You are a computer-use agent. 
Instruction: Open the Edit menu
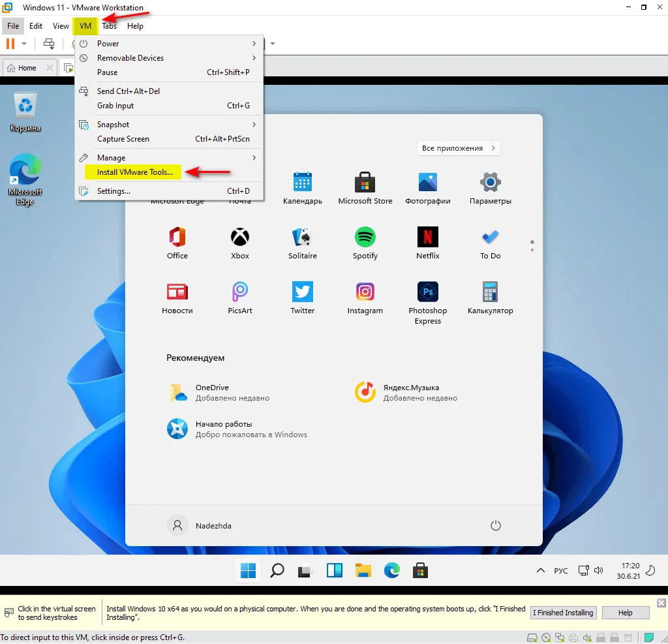pos(36,26)
